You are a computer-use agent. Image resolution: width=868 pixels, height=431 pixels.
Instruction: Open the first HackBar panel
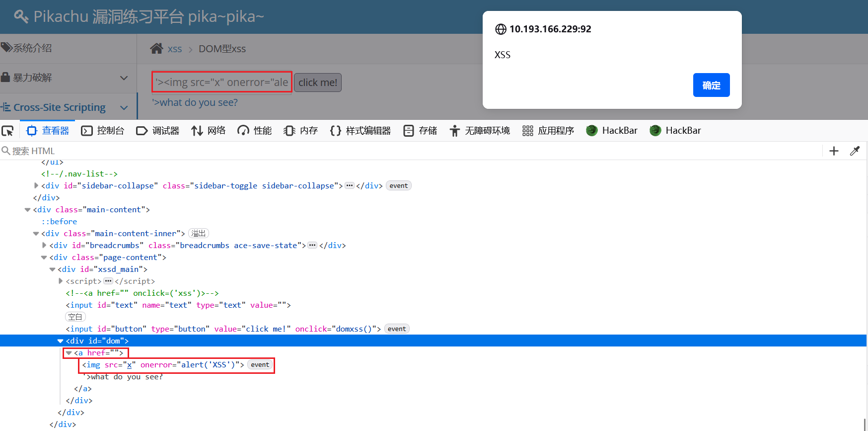click(612, 131)
